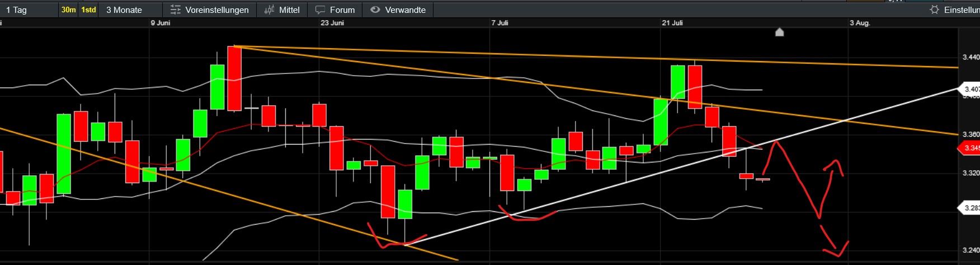Open the 1 Tag interval selector
980x265 pixels.
[17, 10]
